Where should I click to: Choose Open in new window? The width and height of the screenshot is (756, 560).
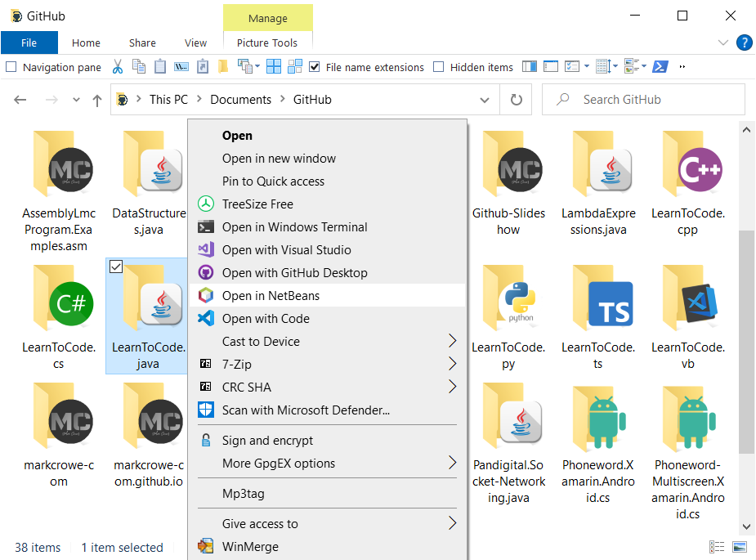[x=328, y=159]
